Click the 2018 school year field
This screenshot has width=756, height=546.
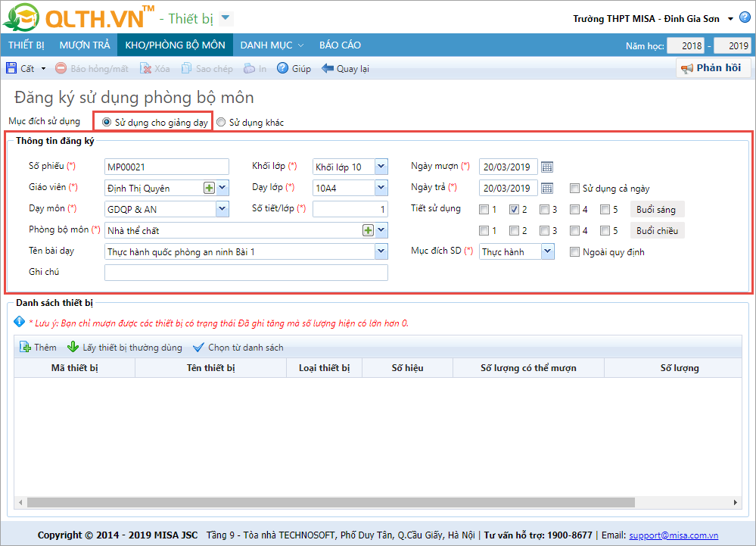(x=686, y=46)
